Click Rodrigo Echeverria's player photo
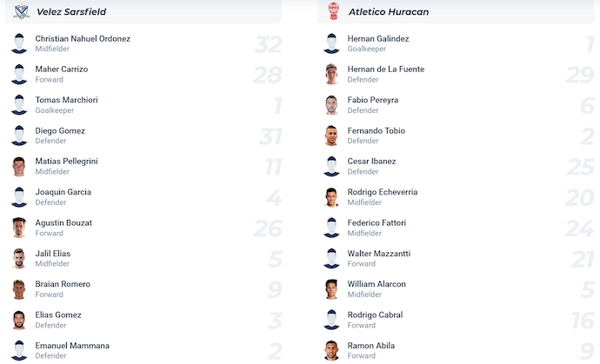This screenshot has width=600, height=364. (x=331, y=197)
